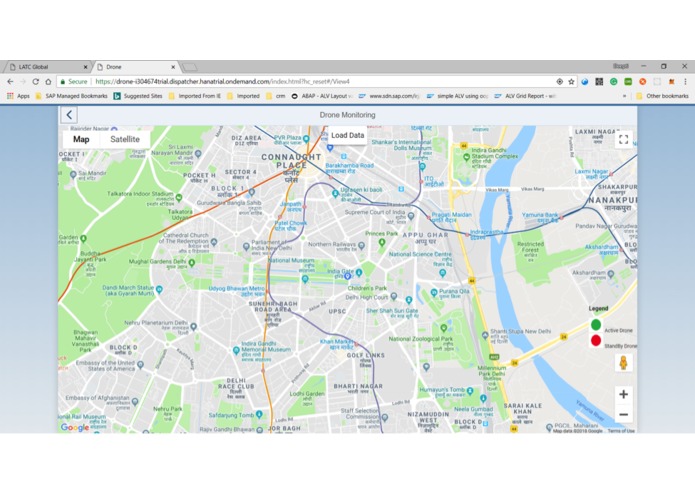Open Imported From IE bookmarks folder
Screen dimensions: 695x494
coord(195,96)
